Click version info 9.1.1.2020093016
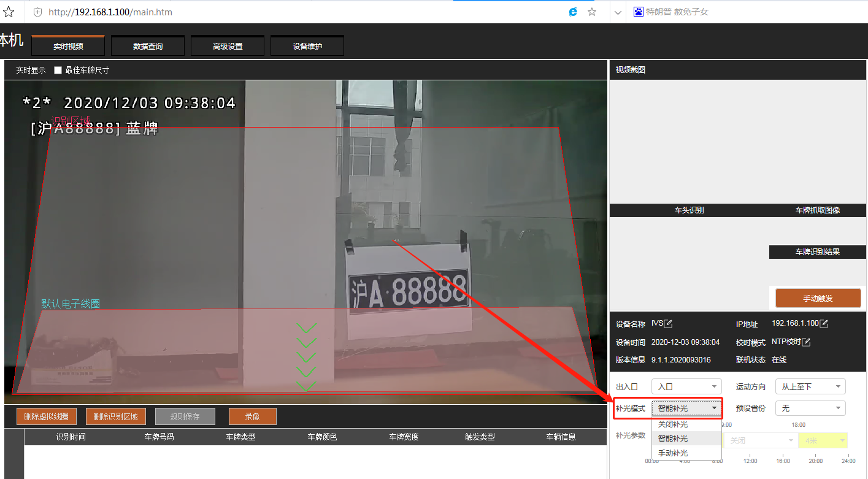 [x=681, y=360]
